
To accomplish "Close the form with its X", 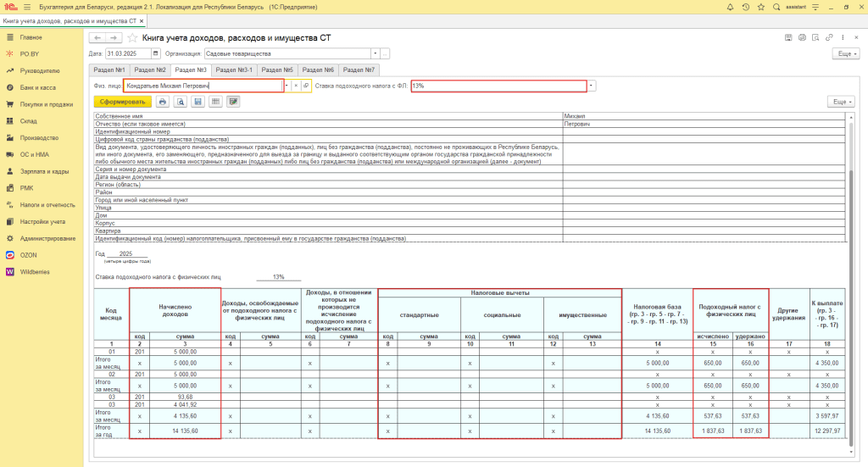I will coord(856,37).
